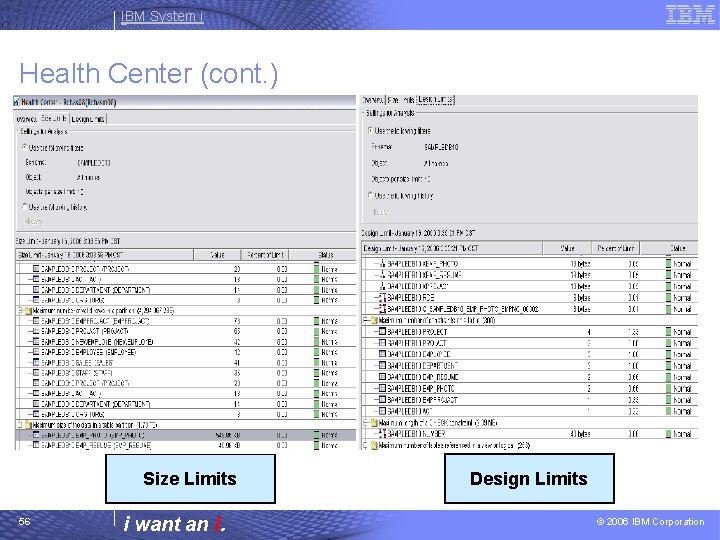Click table icon of highlighted EMP_PHOTO row, left panel

point(36,434)
